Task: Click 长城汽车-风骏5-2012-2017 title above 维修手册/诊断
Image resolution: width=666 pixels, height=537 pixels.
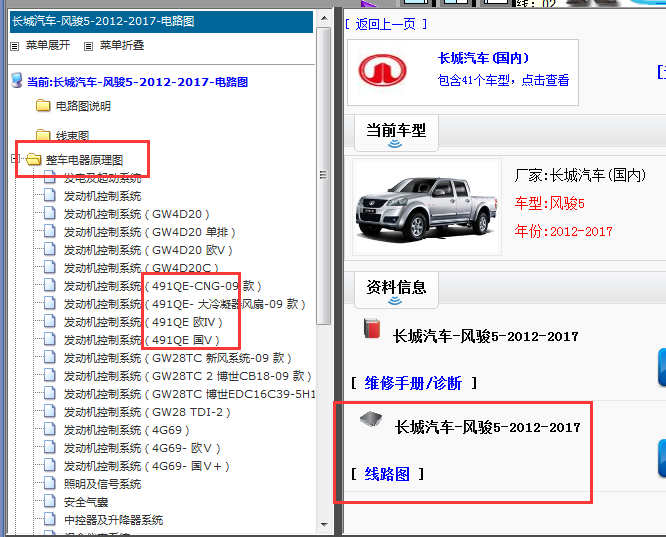Action: click(485, 336)
